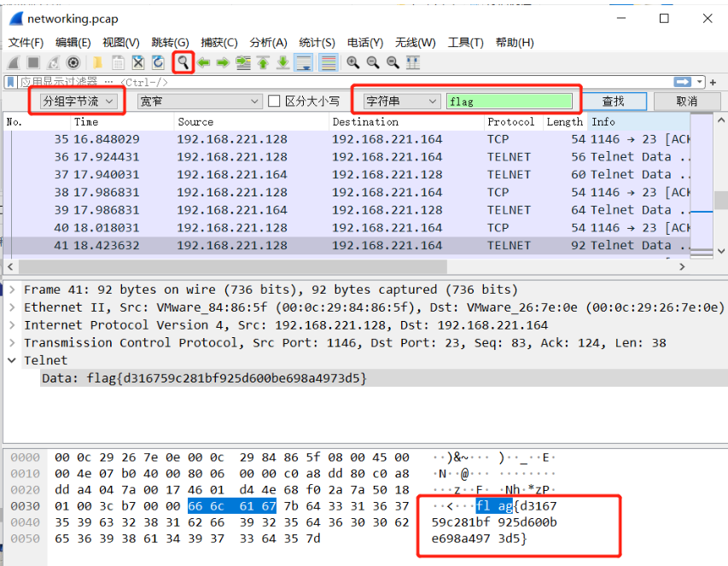Toggle auto-scroll during live capture icon

point(303,62)
